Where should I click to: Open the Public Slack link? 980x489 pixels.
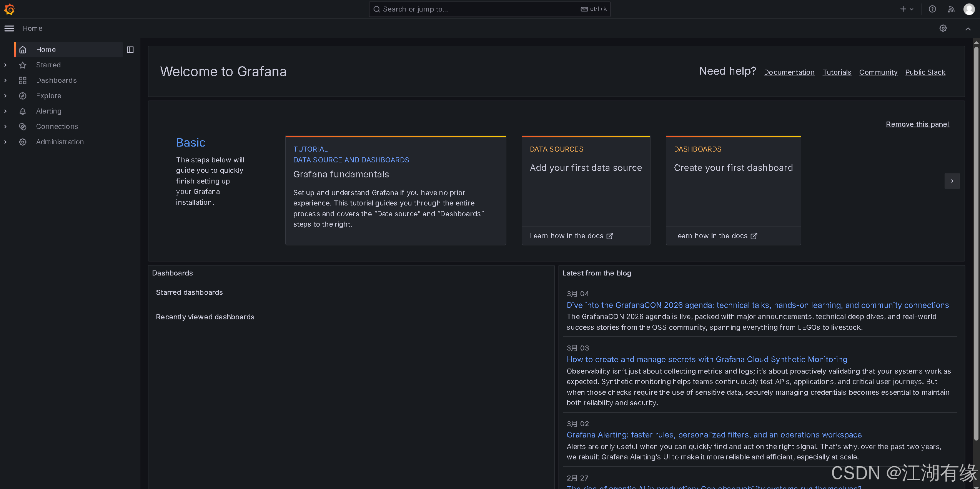click(x=925, y=72)
